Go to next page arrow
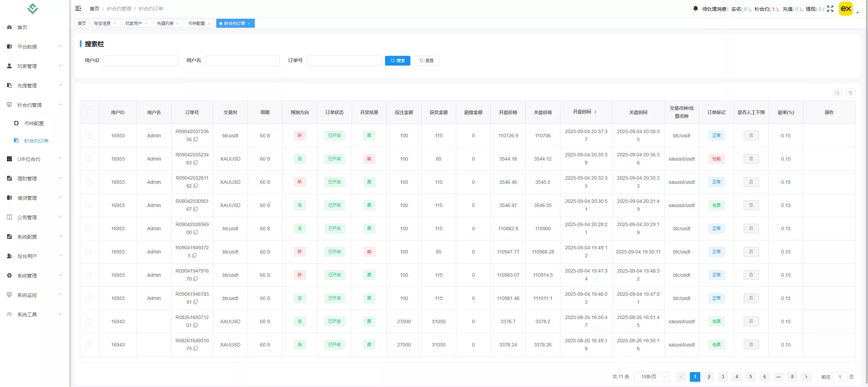 coord(806,377)
